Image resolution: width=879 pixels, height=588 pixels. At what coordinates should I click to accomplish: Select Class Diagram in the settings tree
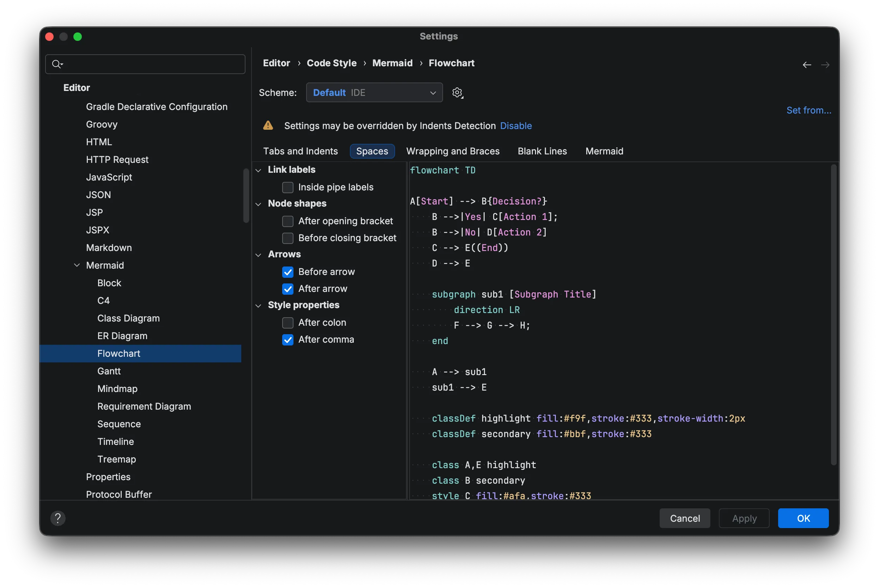point(128,318)
